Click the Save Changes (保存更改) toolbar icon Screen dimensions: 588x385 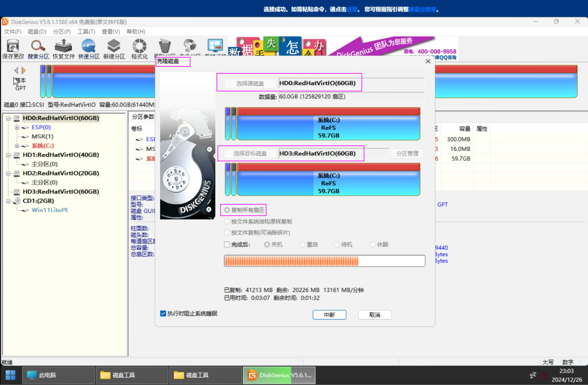(x=13, y=47)
